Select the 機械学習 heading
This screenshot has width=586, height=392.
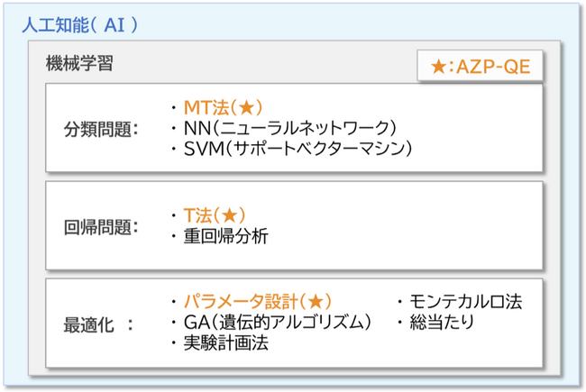(79, 64)
